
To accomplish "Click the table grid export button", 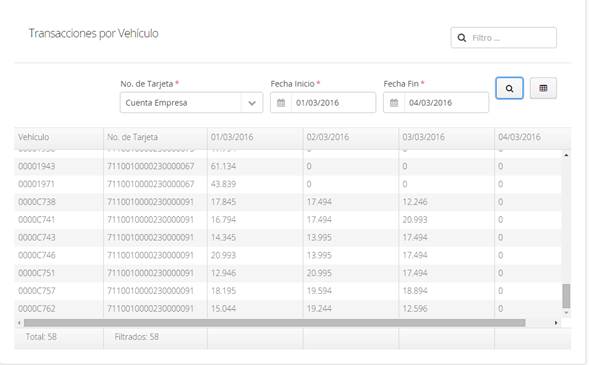I will click(543, 88).
